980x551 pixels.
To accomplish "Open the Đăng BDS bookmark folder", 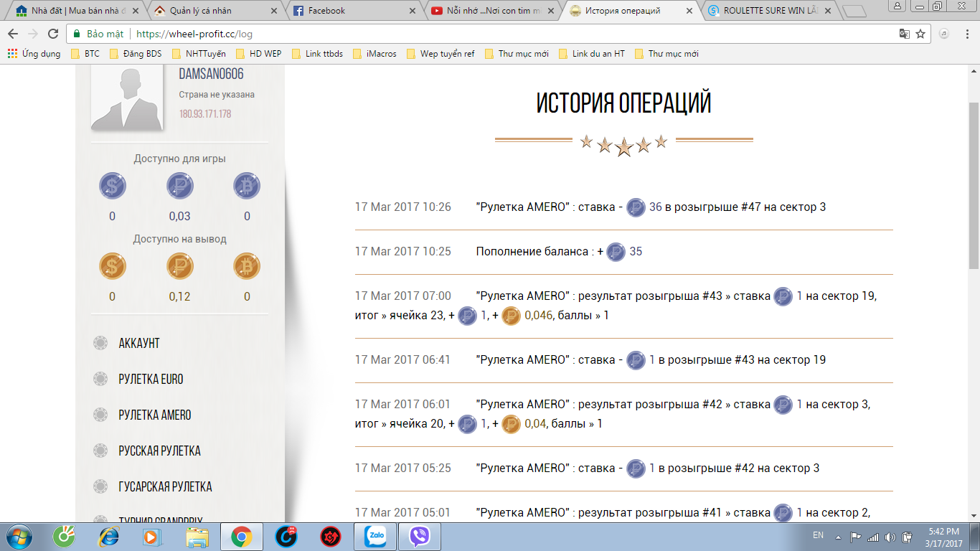I will tap(136, 54).
